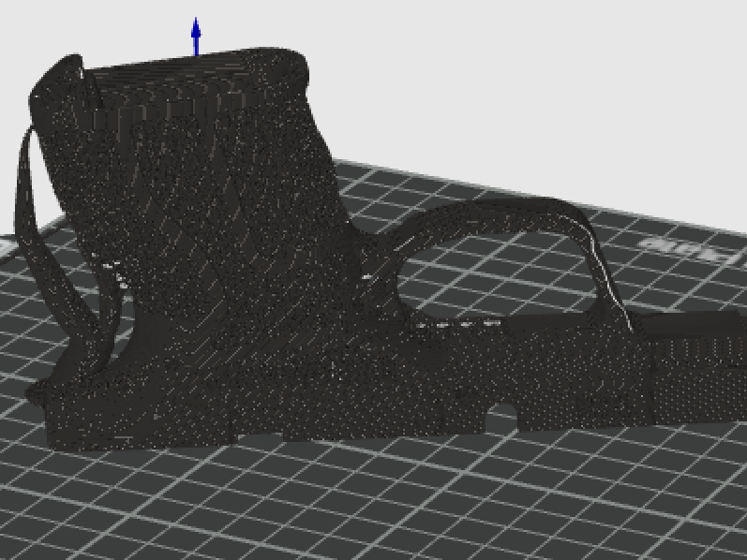The height and width of the screenshot is (560, 747).
Task: Click the blue Z-axis arrow handle
Action: coord(196,37)
